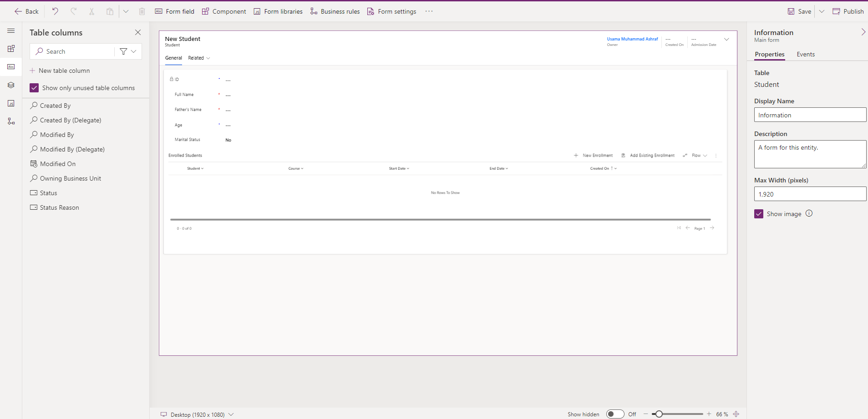Open the Components icon in left rail
868x419 pixels.
coord(11,49)
